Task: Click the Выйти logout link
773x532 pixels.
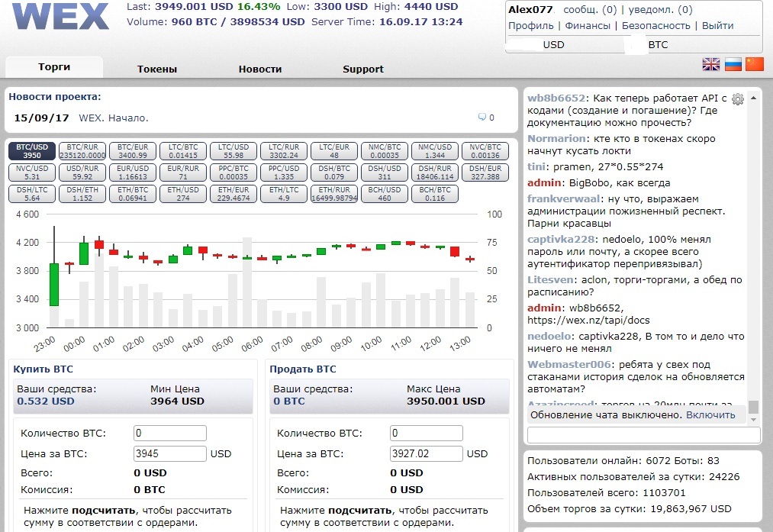Action: click(x=717, y=25)
